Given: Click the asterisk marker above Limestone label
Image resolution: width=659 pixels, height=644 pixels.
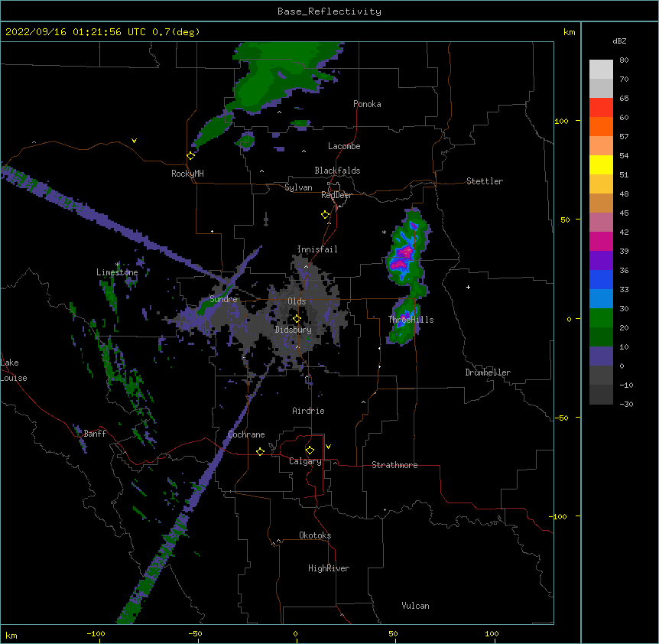Looking at the screenshot, I should tap(118, 265).
